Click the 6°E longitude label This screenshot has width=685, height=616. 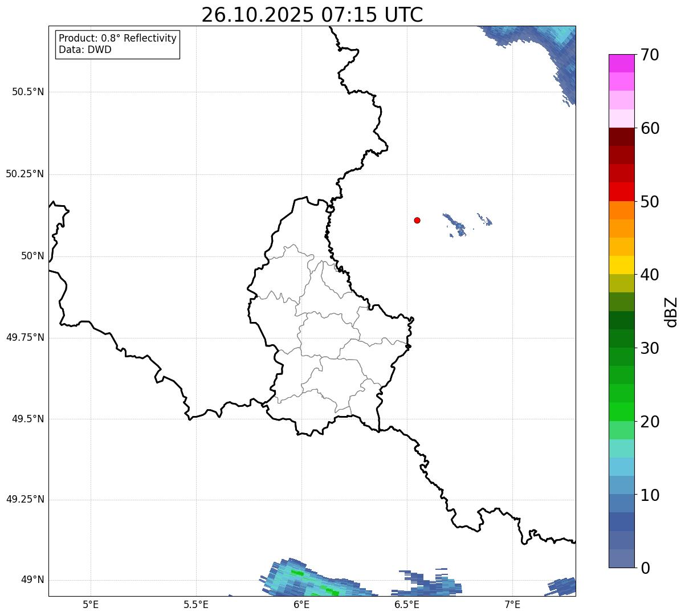(301, 604)
